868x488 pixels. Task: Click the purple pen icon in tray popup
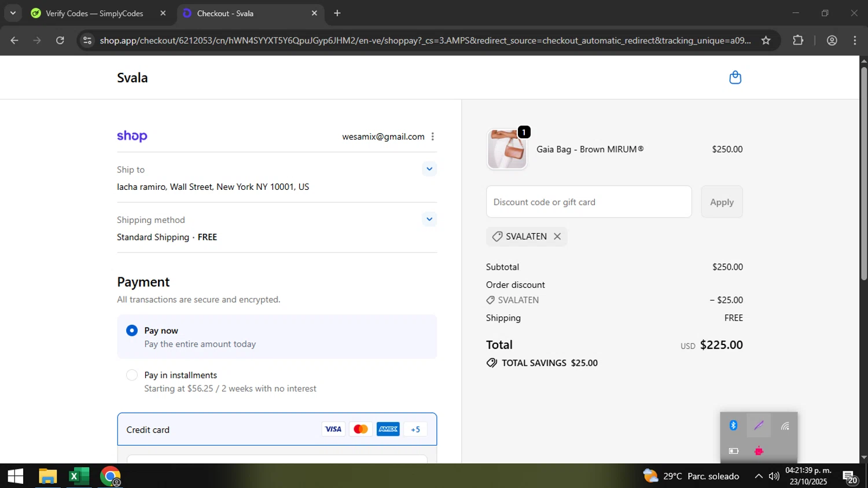pyautogui.click(x=759, y=425)
